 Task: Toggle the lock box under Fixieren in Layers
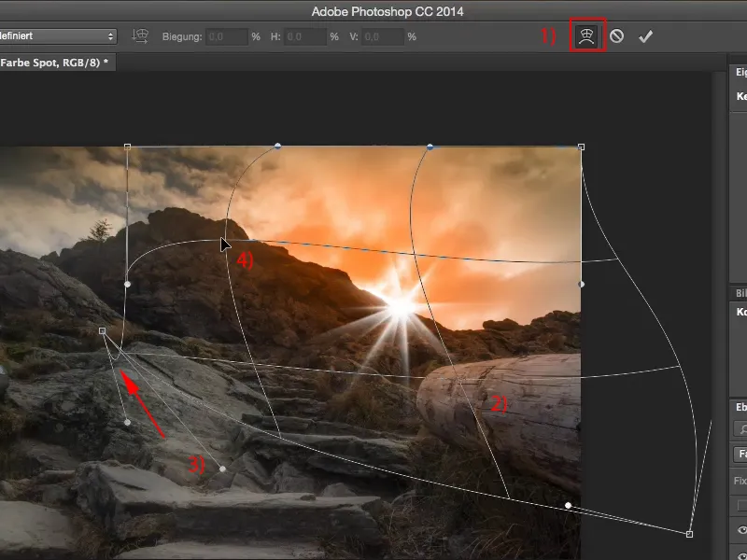[742, 505]
